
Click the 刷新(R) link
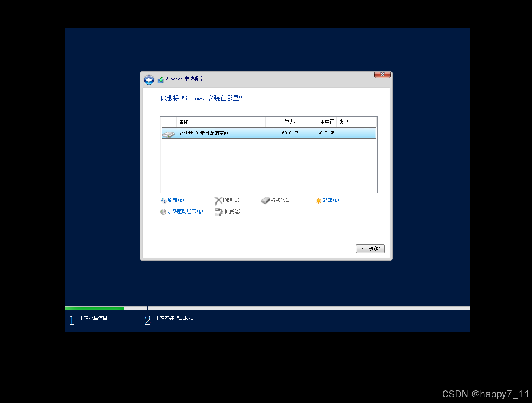tap(176, 201)
